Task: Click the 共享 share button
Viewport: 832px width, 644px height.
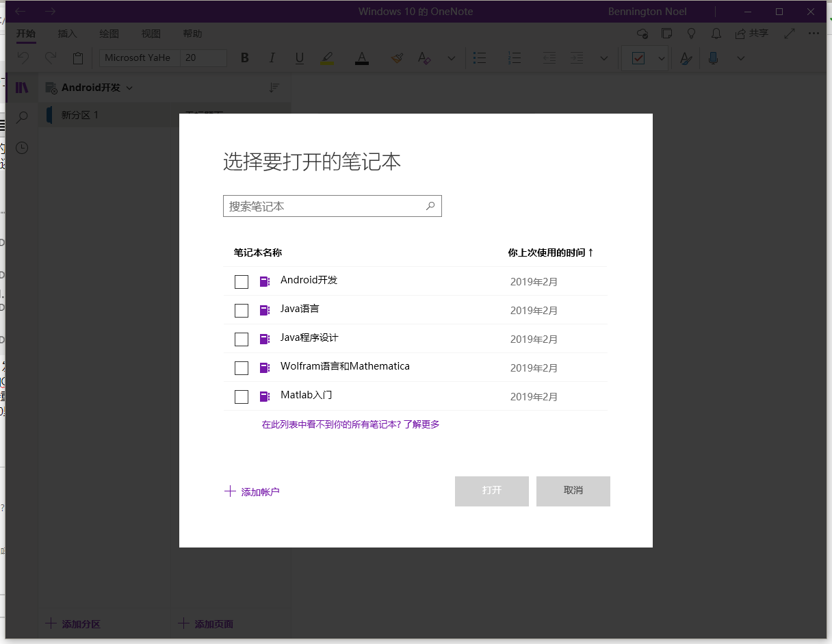Action: click(751, 33)
